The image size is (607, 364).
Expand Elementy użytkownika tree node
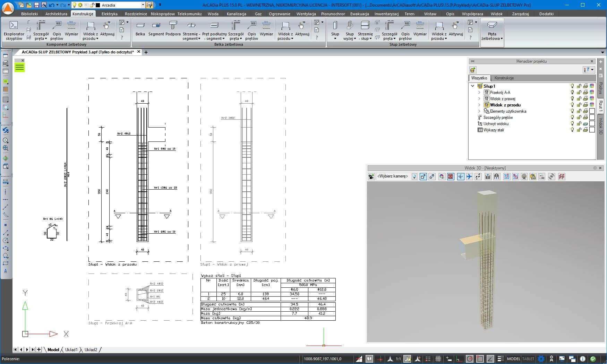(479, 111)
